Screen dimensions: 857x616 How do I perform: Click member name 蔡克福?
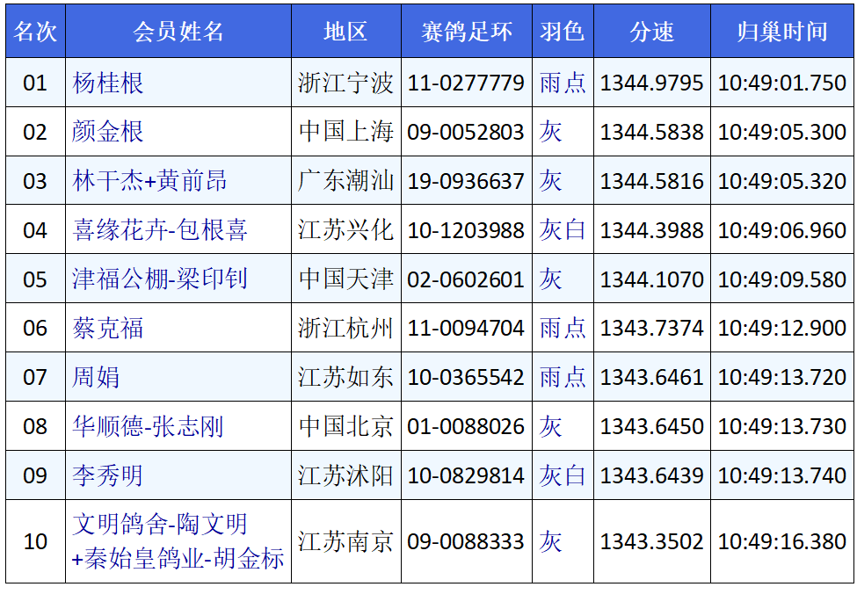[x=108, y=329]
